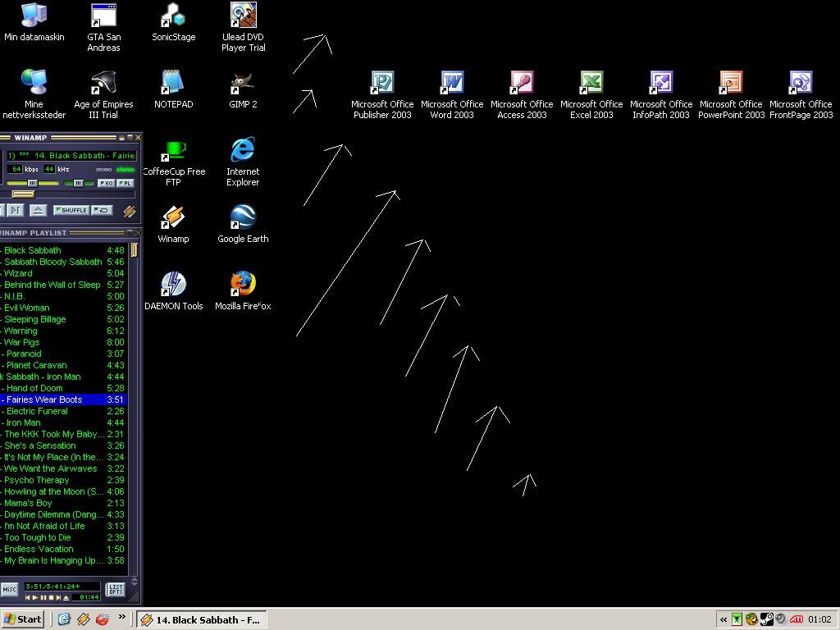The width and height of the screenshot is (840, 630).
Task: Select the Google Earth desktop icon
Action: tap(243, 218)
